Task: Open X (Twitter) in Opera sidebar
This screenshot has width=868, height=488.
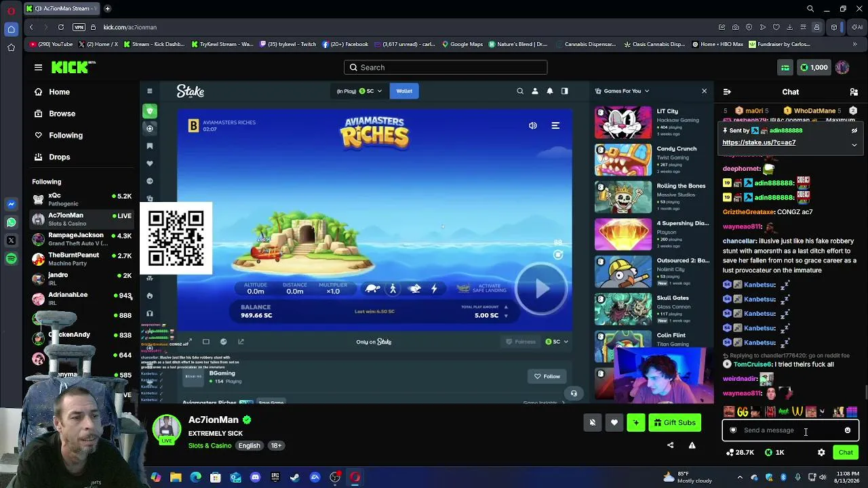Action: click(x=11, y=241)
